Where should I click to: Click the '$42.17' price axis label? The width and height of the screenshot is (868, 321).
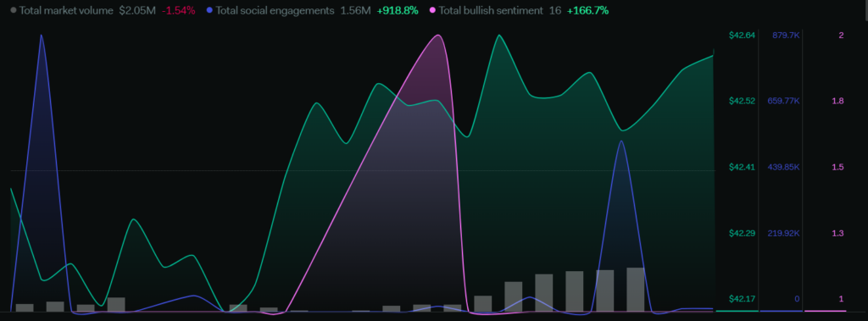tap(742, 299)
